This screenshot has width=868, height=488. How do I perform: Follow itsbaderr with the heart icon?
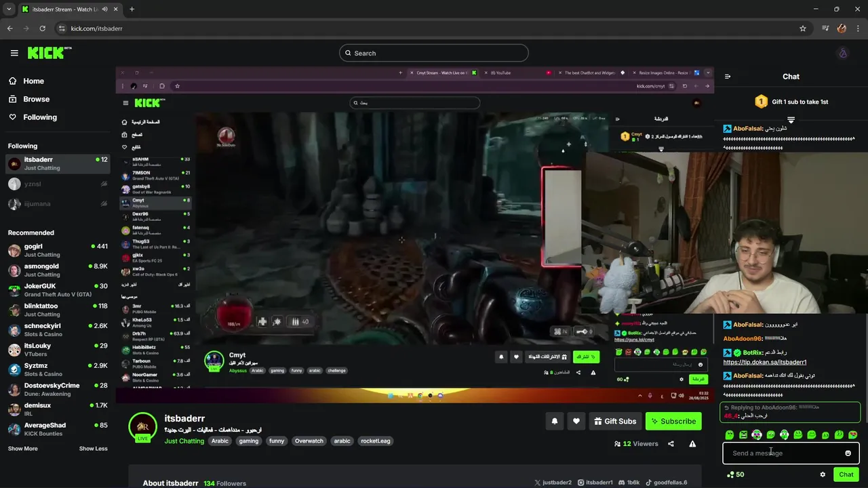point(576,421)
